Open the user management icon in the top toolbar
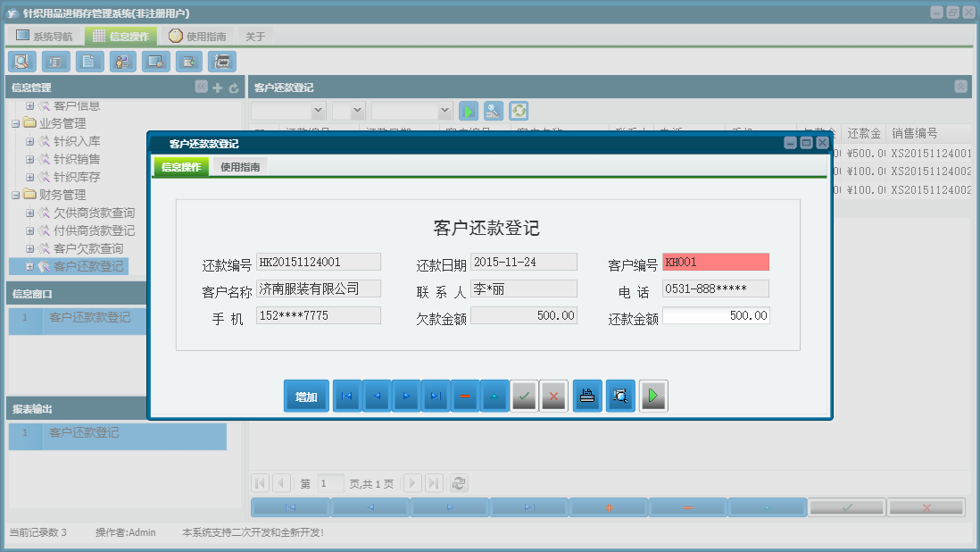Image resolution: width=980 pixels, height=552 pixels. click(x=122, y=61)
